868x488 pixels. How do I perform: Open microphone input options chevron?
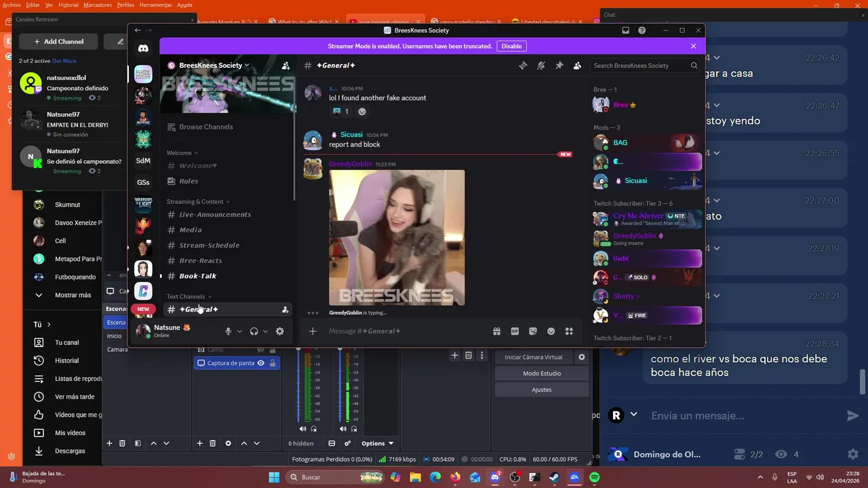point(239,331)
